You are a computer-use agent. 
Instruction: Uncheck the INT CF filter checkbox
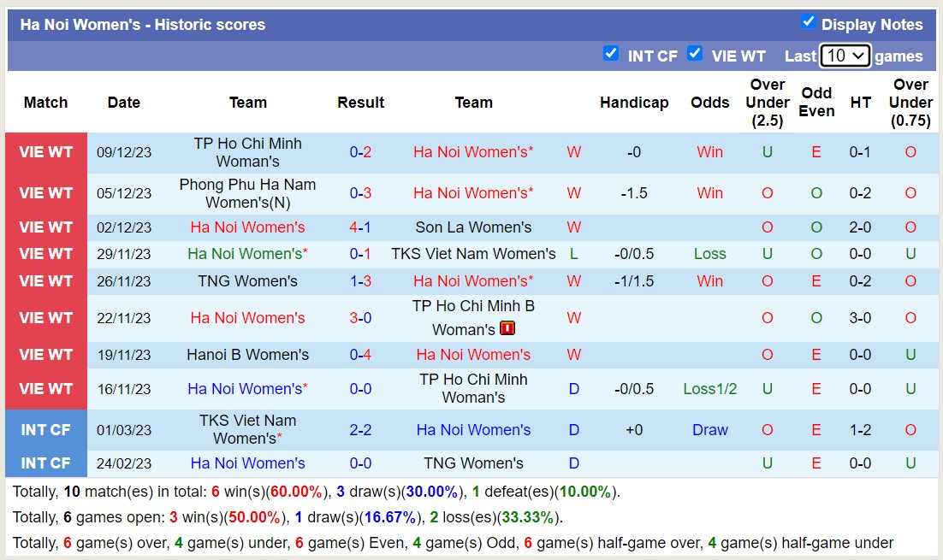(x=611, y=53)
